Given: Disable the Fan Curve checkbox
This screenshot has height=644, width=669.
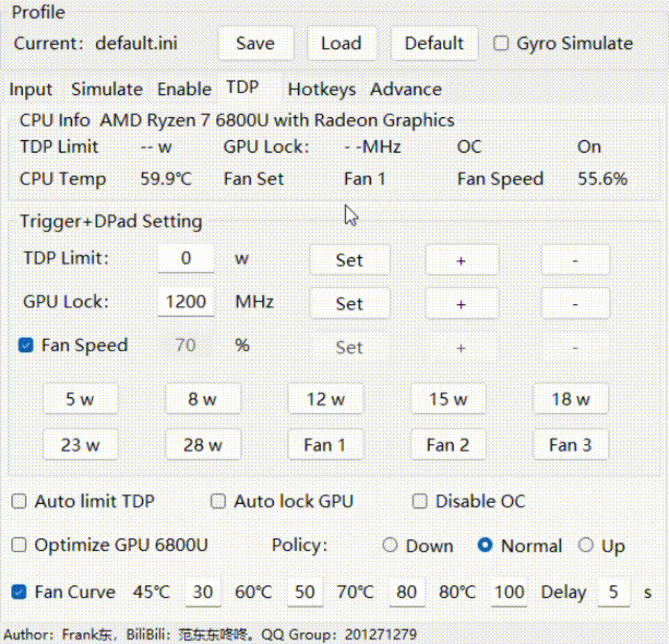Looking at the screenshot, I should 20,592.
